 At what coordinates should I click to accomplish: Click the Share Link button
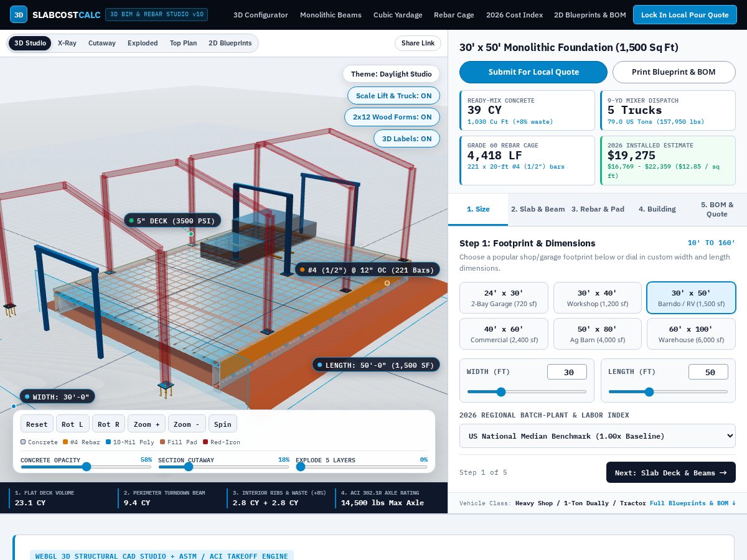(418, 44)
